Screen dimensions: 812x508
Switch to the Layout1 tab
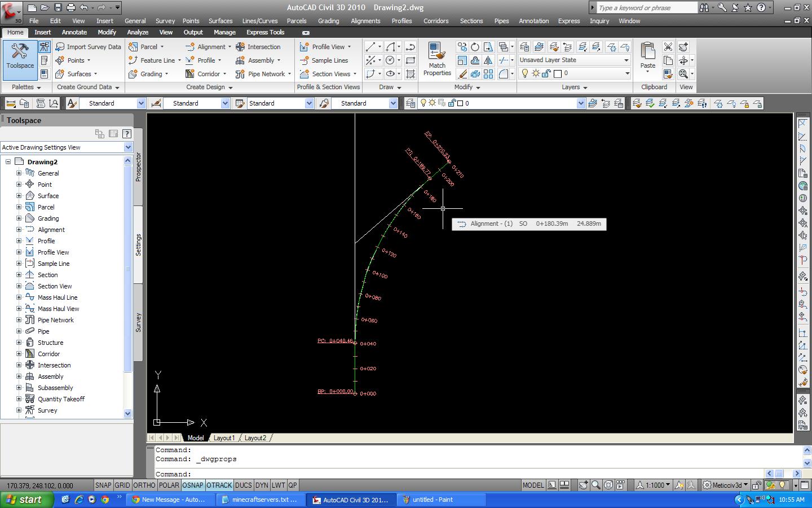pos(224,438)
